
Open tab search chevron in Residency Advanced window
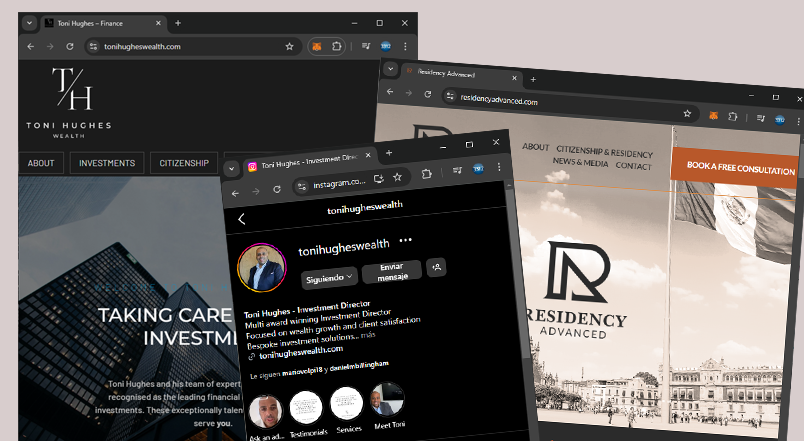tap(390, 69)
